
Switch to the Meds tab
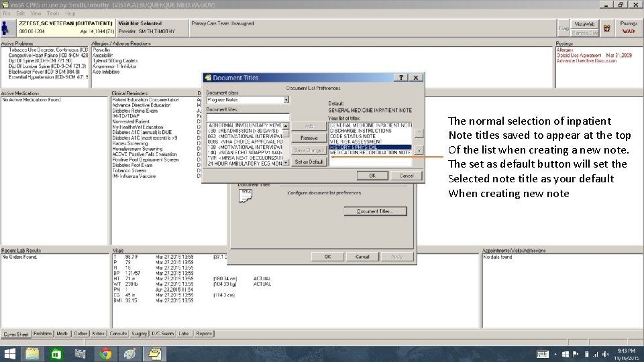point(62,334)
